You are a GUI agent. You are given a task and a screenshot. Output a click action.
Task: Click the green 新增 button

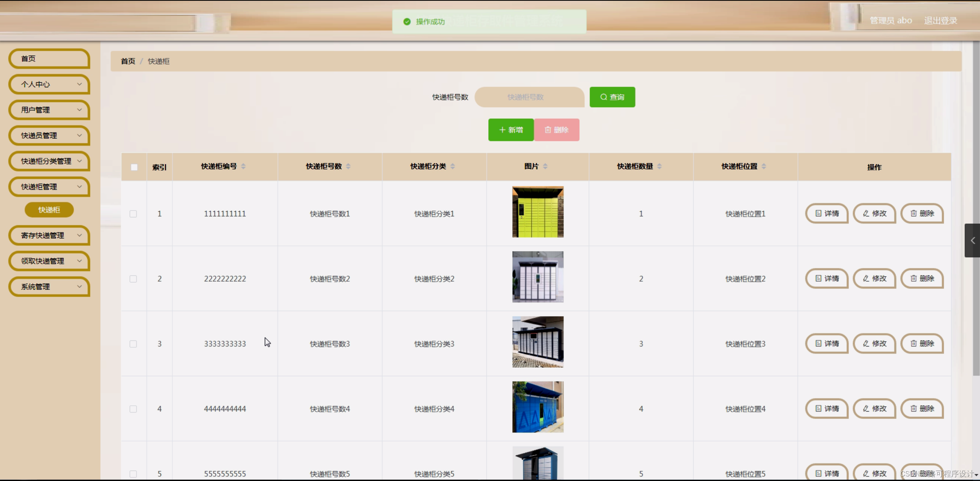point(511,130)
